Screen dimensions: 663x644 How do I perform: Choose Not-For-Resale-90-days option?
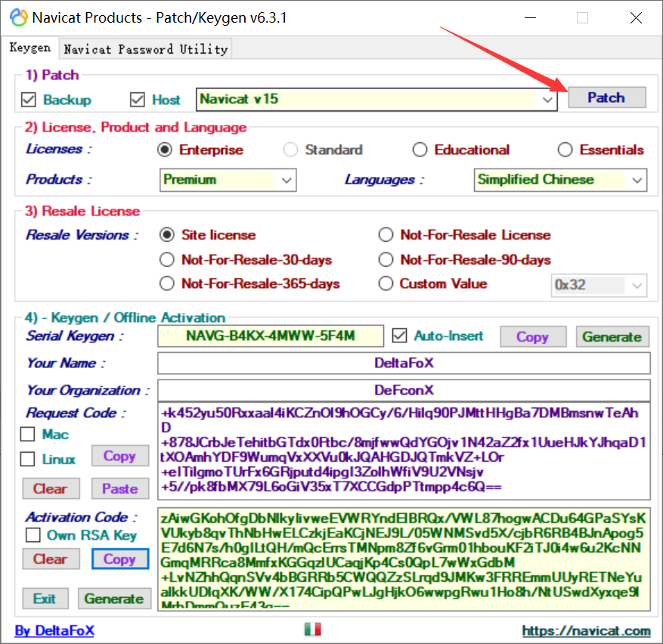pyautogui.click(x=386, y=260)
